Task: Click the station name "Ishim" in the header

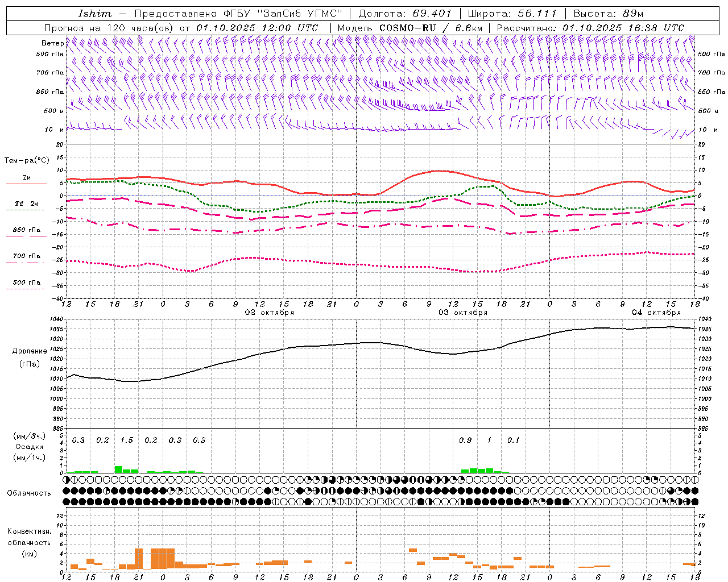Action: coord(95,14)
